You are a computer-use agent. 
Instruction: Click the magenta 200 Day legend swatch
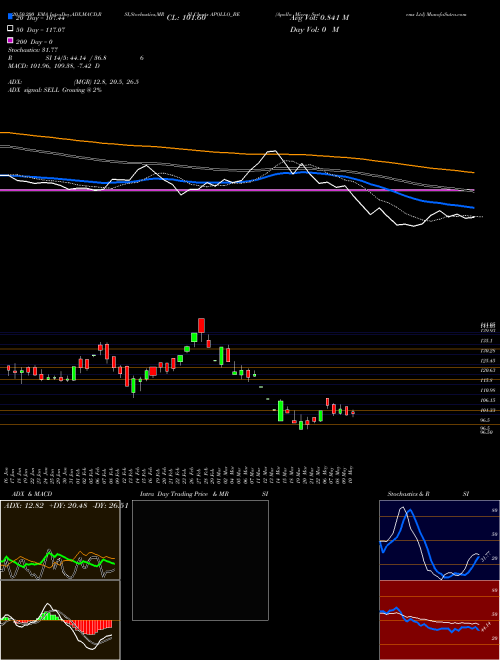click(11, 40)
